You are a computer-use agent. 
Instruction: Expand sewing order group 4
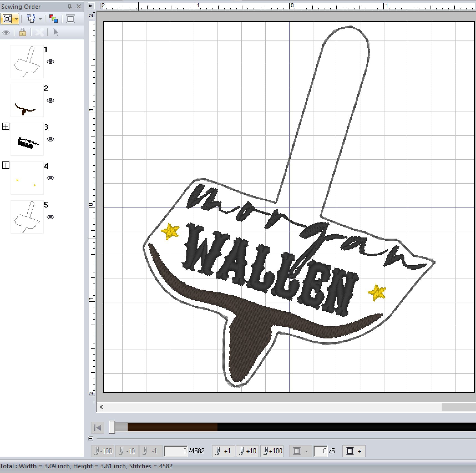click(x=6, y=165)
